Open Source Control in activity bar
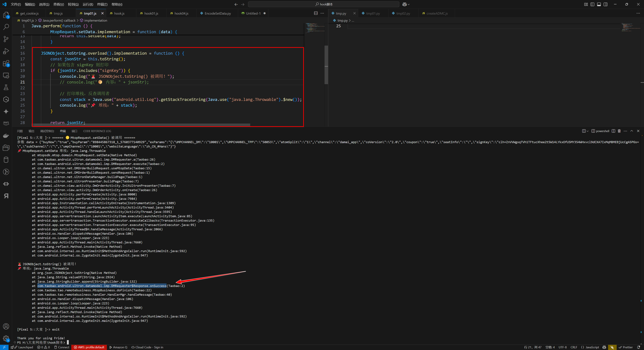 (6, 39)
